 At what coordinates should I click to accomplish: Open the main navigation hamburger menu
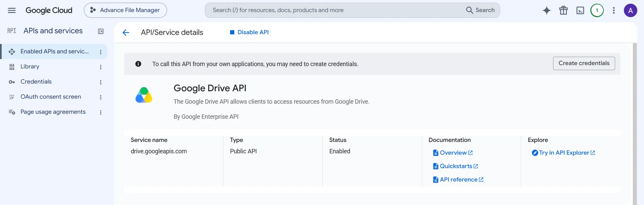12,10
